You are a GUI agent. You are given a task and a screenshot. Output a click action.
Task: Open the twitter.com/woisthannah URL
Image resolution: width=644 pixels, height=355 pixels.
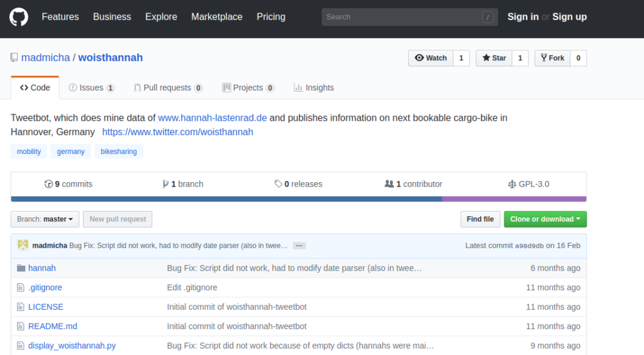click(x=178, y=132)
